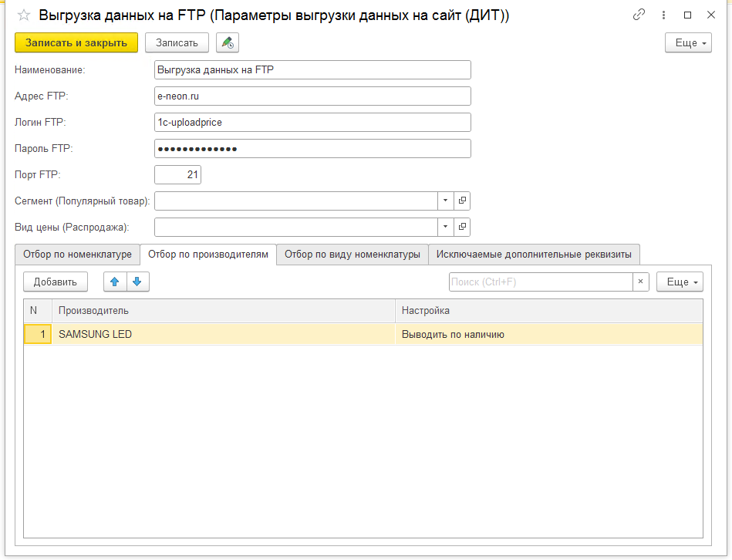
Task: Open Исключаемые дополнительные реквизиты tab
Action: click(534, 254)
